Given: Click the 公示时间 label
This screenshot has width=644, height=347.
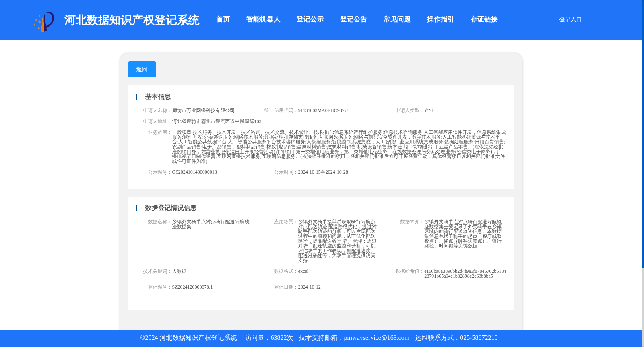Looking at the screenshot, I should point(285,172).
